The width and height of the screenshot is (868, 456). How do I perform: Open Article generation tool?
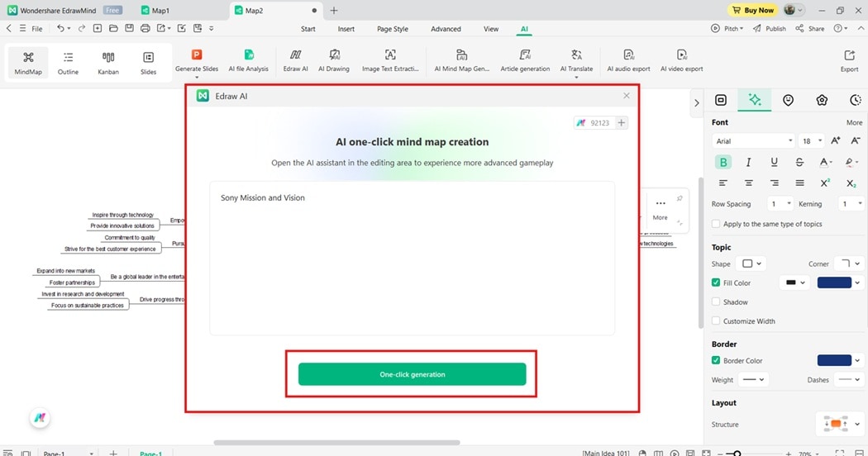click(x=525, y=61)
